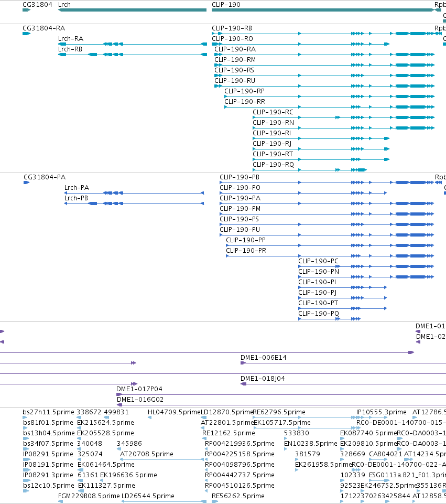Select transcript CLIP-190-RB label

pos(232,28)
